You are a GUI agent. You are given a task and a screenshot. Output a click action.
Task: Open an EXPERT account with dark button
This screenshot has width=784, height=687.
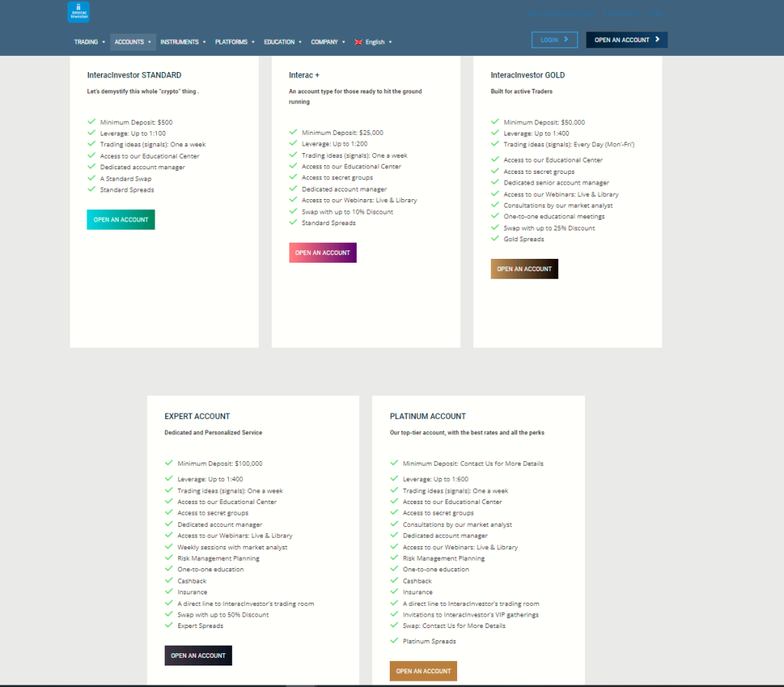(x=198, y=656)
